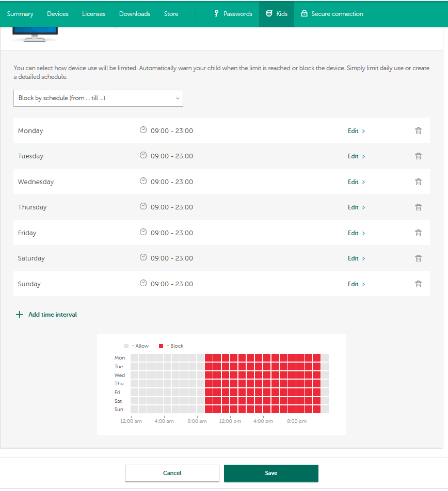Remove the Wednesday interval via trash icon
448x491 pixels.
click(x=418, y=182)
